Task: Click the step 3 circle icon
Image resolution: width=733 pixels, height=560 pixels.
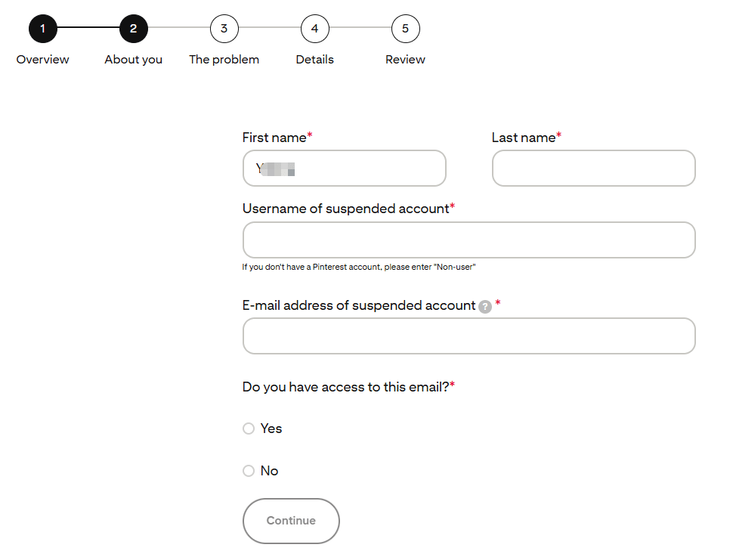Action: click(x=224, y=29)
